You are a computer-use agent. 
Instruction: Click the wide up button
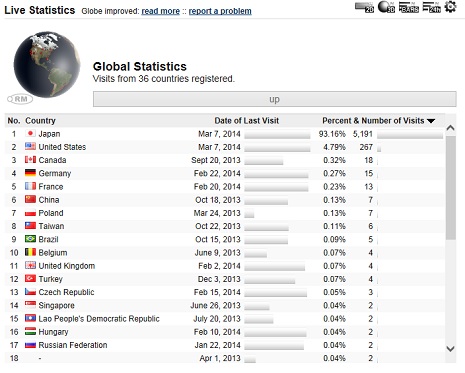click(275, 99)
